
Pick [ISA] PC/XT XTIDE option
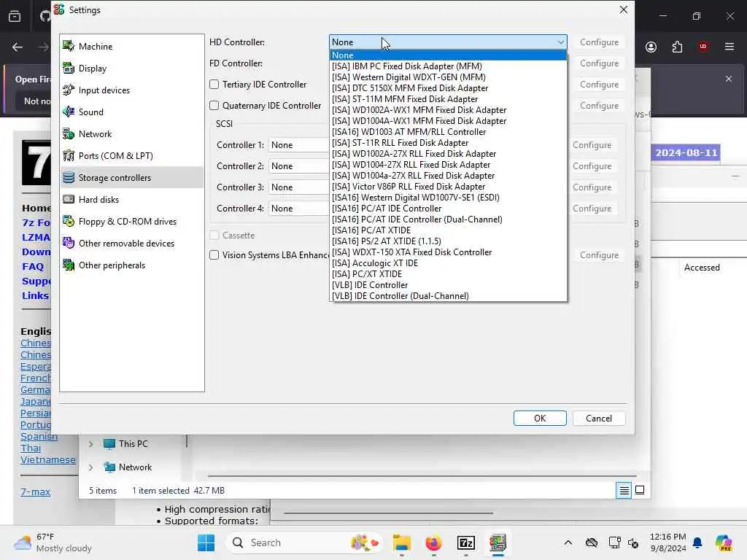click(x=449, y=274)
